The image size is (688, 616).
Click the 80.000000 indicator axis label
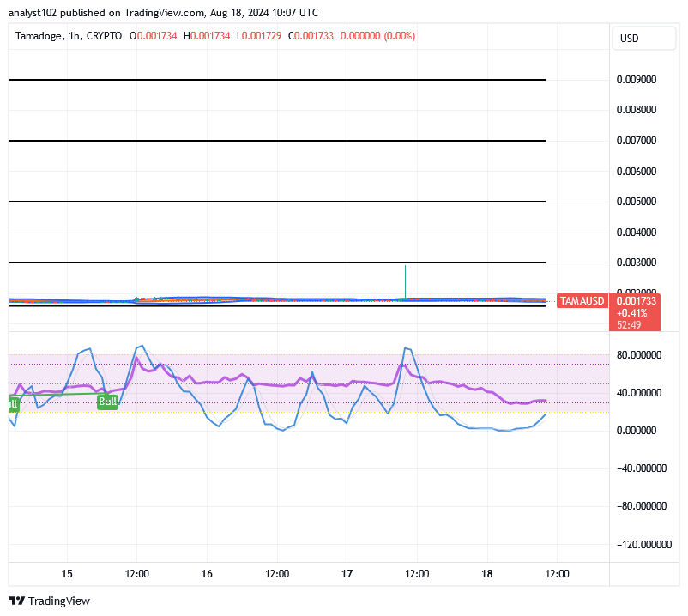point(639,355)
